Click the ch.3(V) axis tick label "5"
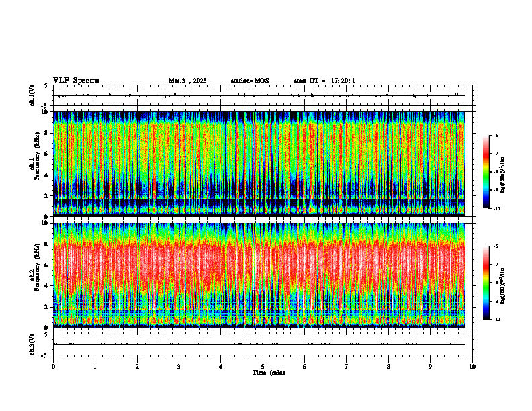The image size is (532, 411). [x=46, y=334]
